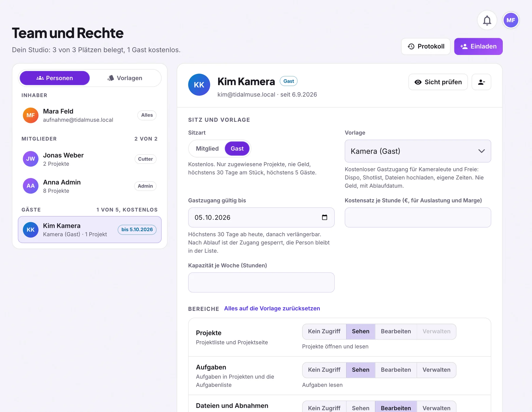Click the Cutter role badge
The height and width of the screenshot is (412, 532).
point(145,159)
